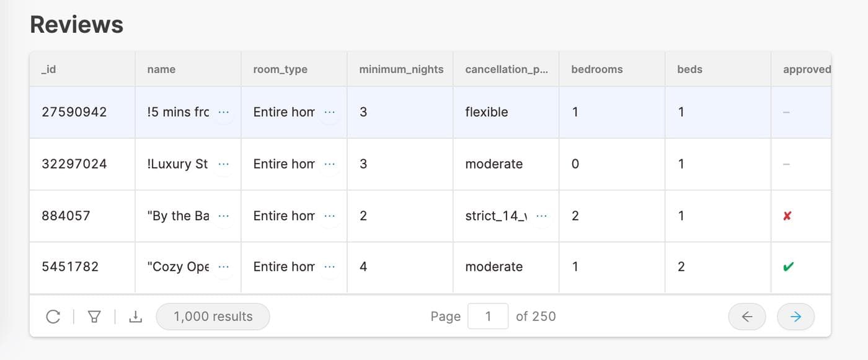Screen dimensions: 868x360
Task: Click green checkmark approved indicator
Action: tap(788, 267)
